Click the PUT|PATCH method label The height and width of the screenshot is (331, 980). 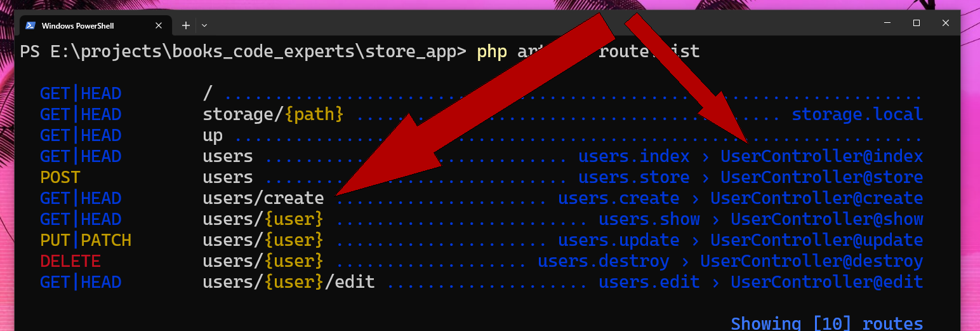pyautogui.click(x=86, y=240)
